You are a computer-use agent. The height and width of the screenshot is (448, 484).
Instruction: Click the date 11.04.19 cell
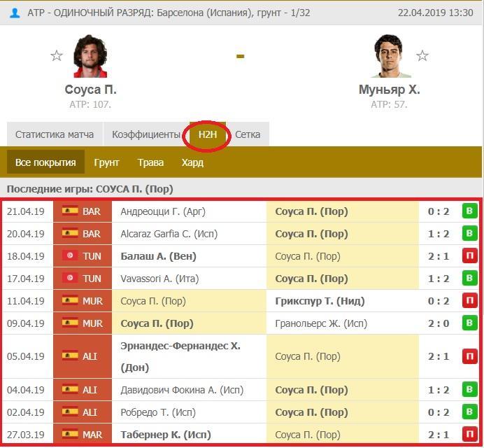(26, 301)
